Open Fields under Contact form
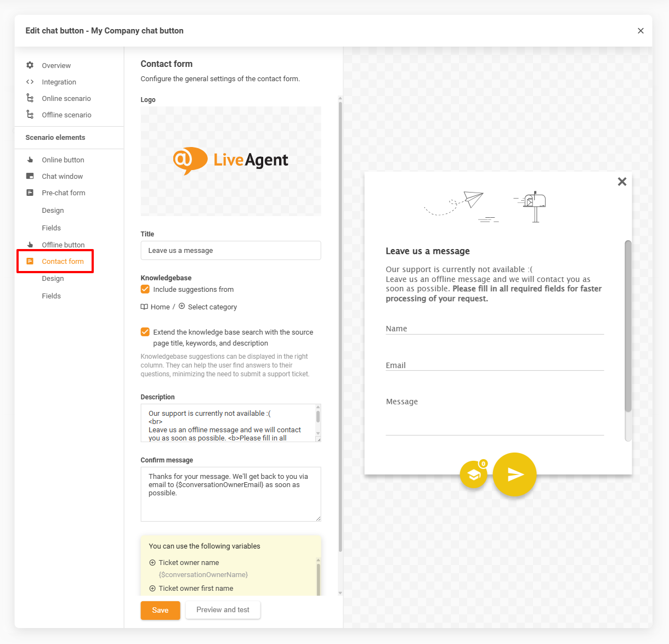Screen dimensions: 669x644 click(52, 296)
